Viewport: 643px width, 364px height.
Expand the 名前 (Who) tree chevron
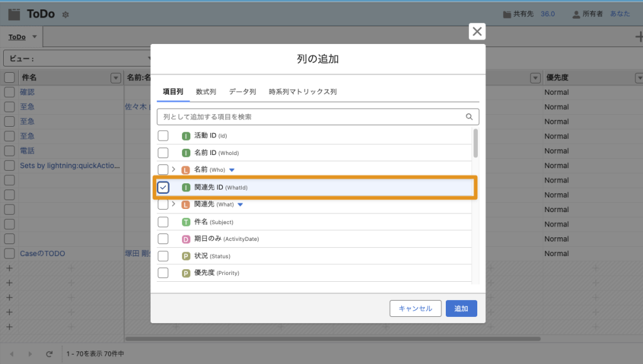[x=173, y=169]
